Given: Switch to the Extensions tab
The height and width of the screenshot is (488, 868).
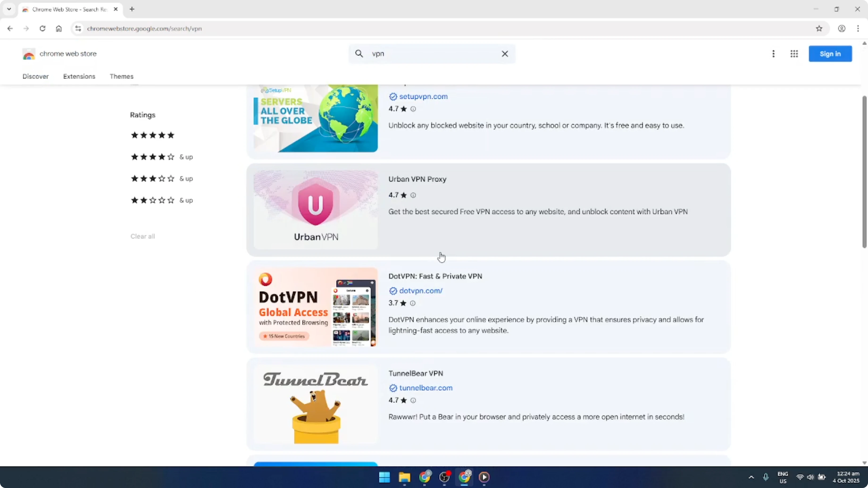Looking at the screenshot, I should pos(79,76).
